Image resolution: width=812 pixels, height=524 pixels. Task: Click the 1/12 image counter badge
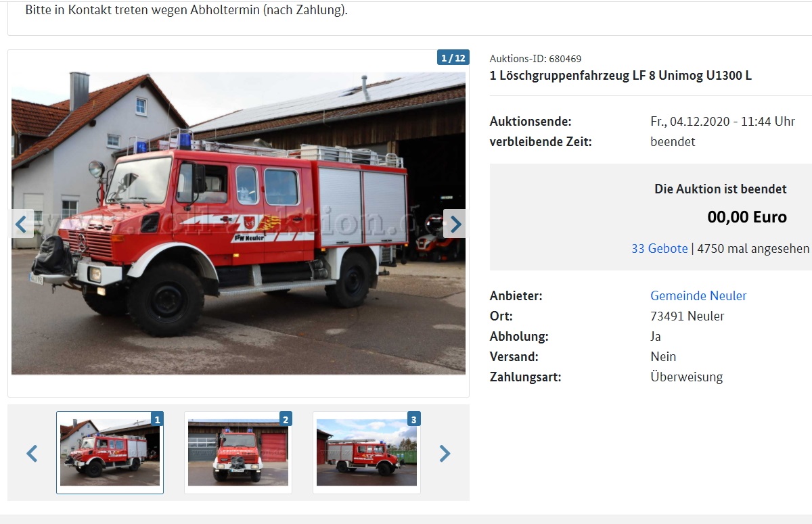coord(453,57)
